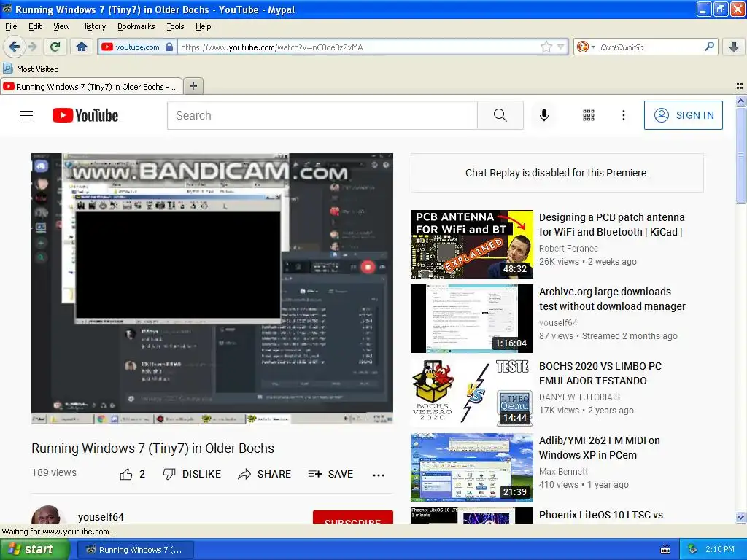Open the Tools menu
This screenshot has width=747, height=560.
[175, 26]
